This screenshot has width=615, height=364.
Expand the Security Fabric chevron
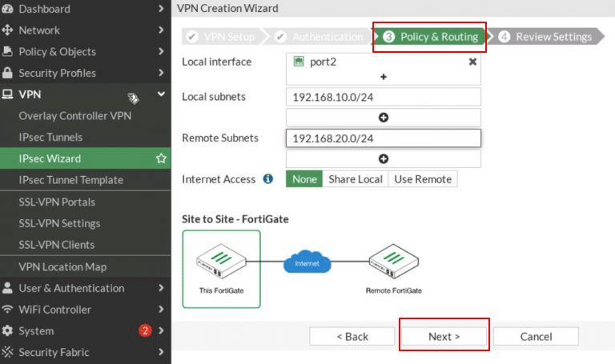click(x=161, y=352)
